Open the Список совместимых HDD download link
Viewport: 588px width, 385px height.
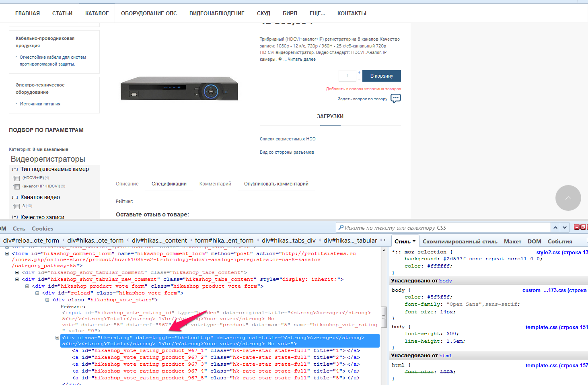288,139
